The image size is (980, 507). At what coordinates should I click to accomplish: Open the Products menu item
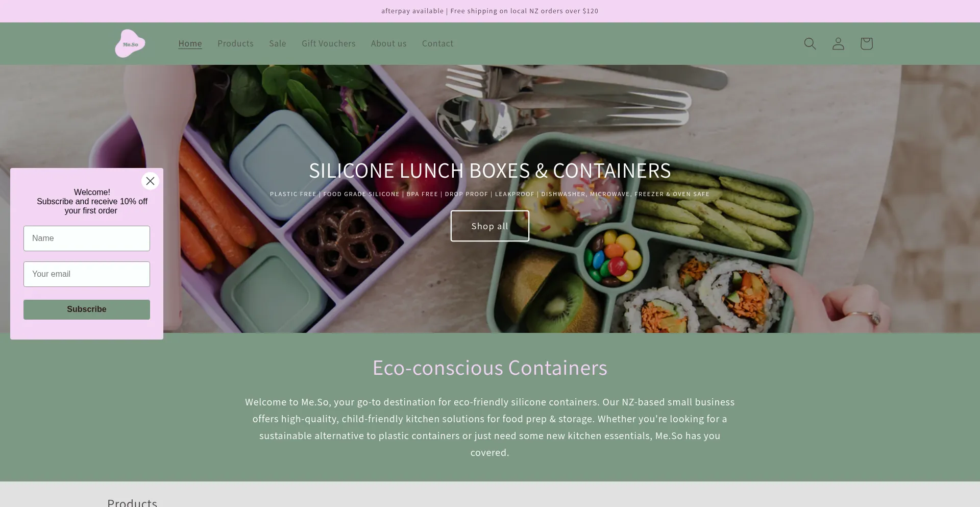tap(235, 43)
